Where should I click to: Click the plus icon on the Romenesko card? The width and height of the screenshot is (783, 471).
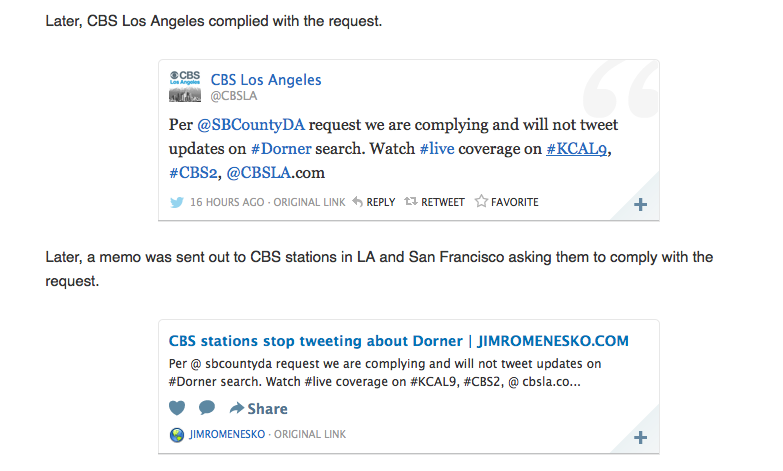[x=641, y=438]
